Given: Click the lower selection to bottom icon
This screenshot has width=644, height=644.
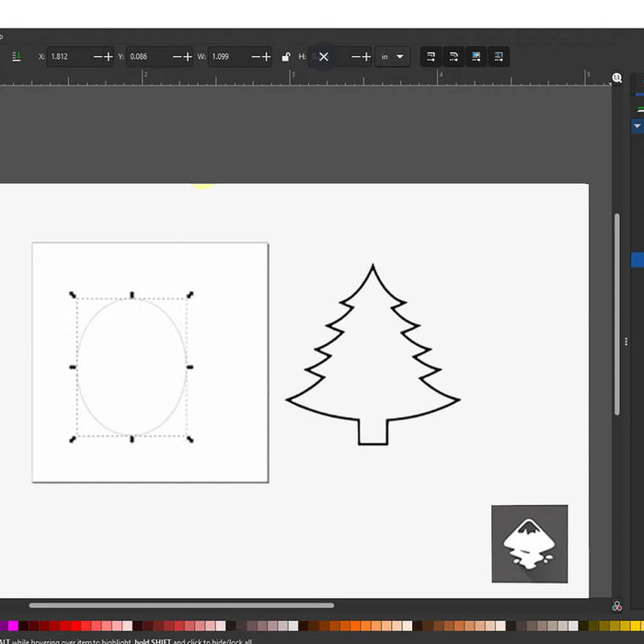Looking at the screenshot, I should (x=17, y=57).
